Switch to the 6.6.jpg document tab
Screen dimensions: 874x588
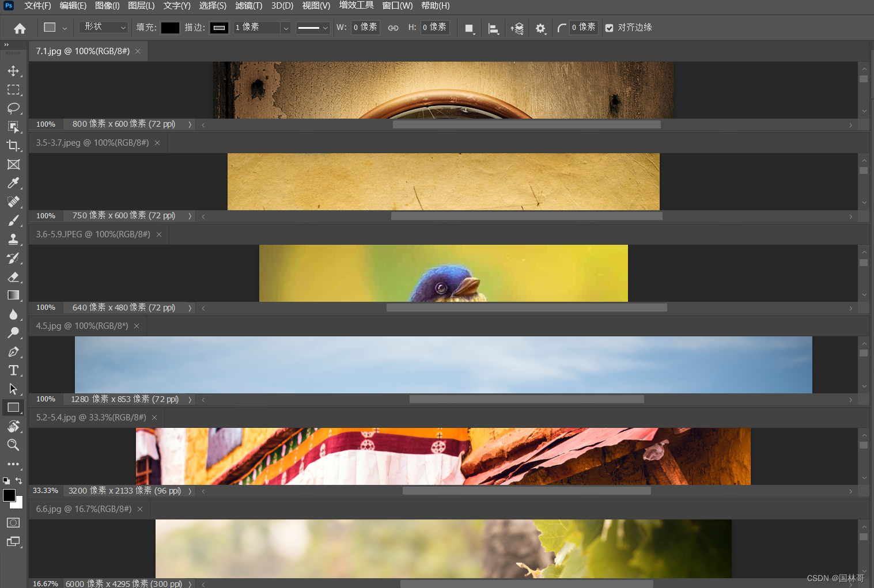tap(84, 509)
